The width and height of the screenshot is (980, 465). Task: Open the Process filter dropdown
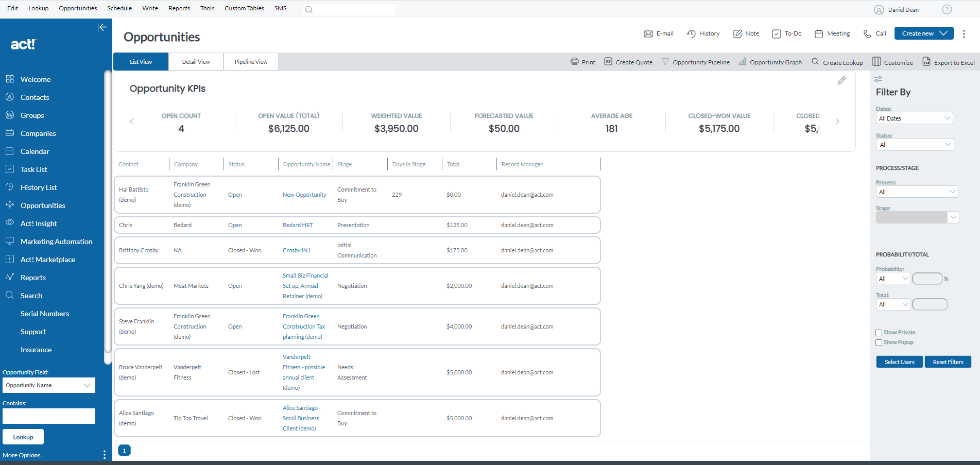point(917,192)
